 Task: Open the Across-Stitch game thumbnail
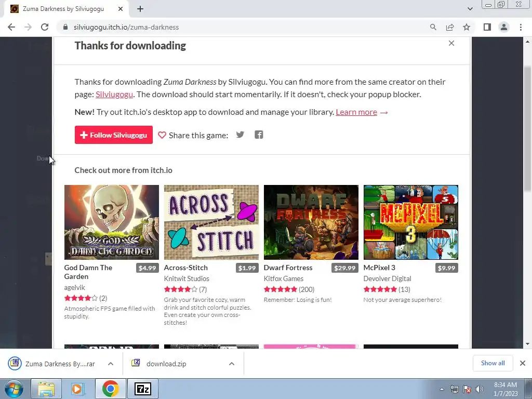tap(211, 222)
